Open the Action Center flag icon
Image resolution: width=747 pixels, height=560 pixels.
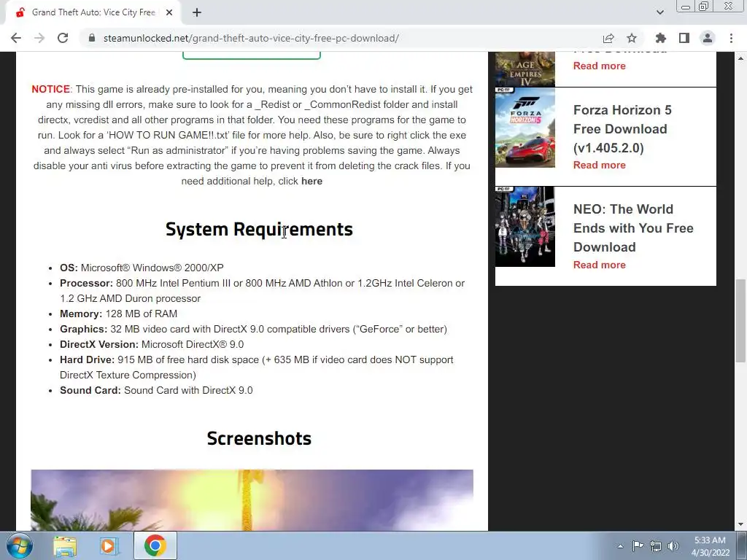[638, 545]
